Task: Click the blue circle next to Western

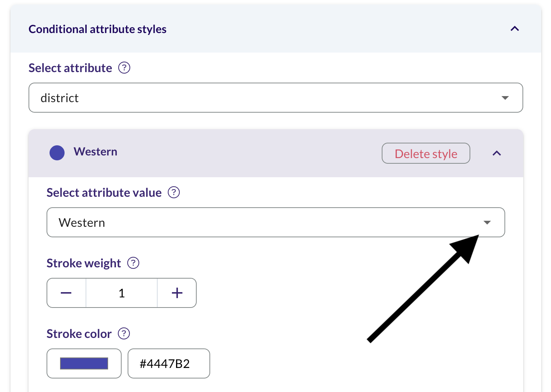Action: pos(57,153)
